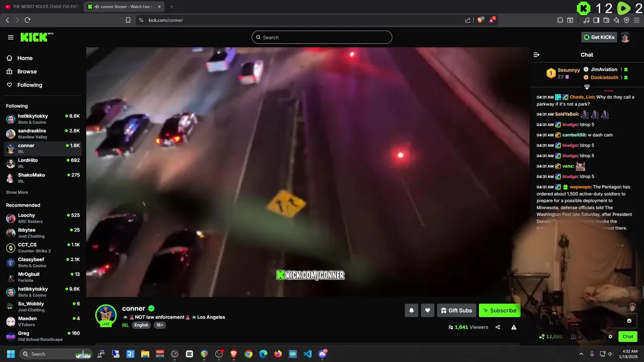The height and width of the screenshot is (362, 644).
Task: Open chat settings gear icon
Action: pos(610,337)
